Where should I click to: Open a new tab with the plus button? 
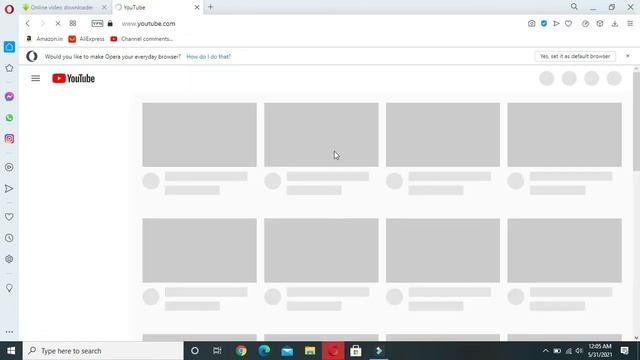[x=211, y=7]
